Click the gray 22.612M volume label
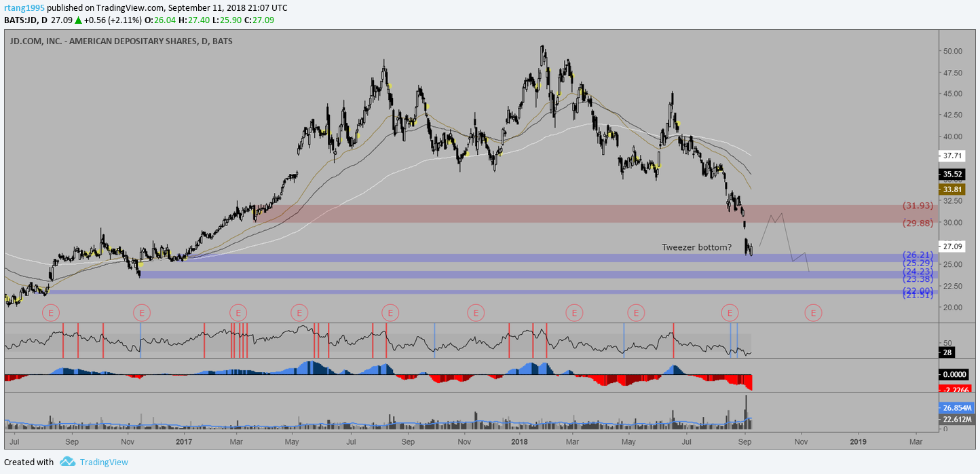This screenshot has height=474, width=980. 957,420
